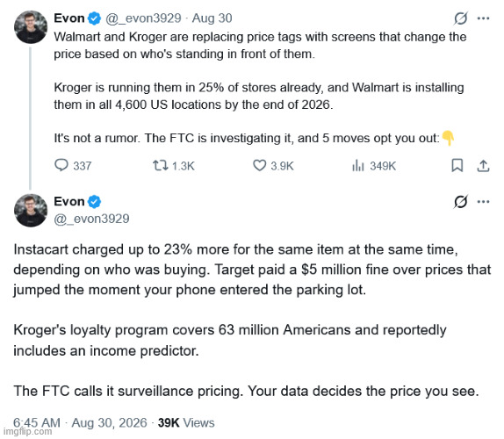Click reply icon with 337 comments
The image size is (504, 439).
coord(61,165)
